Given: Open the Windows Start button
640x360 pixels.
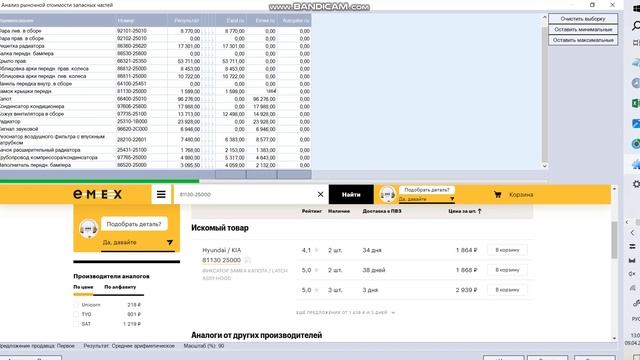Looking at the screenshot, I should (636, 8).
